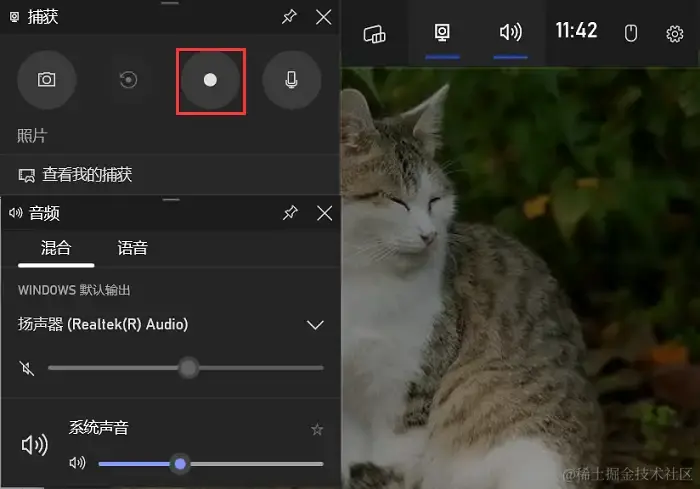
Task: Toggle microphone while recording
Action: click(292, 80)
